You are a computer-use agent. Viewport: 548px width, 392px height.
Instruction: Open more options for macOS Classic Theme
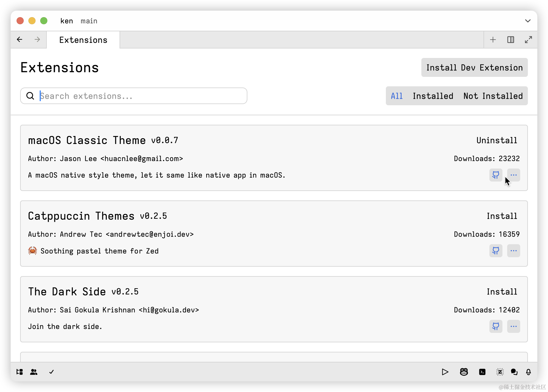click(514, 175)
